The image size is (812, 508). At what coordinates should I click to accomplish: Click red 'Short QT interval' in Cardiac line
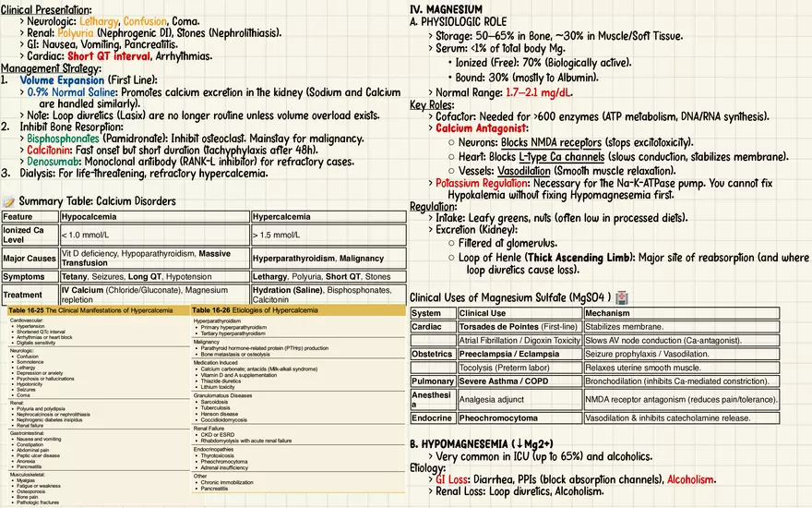(109, 56)
